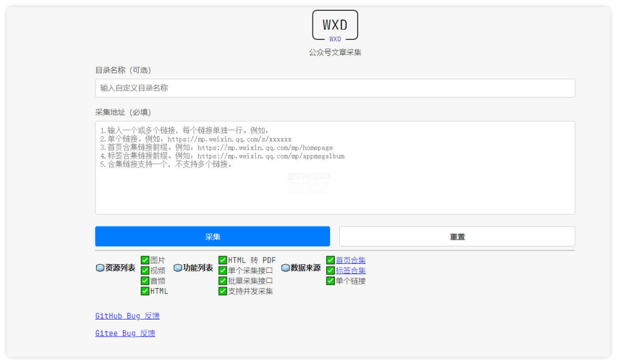
Task: Click the 资源列表 heading text
Action: click(120, 268)
